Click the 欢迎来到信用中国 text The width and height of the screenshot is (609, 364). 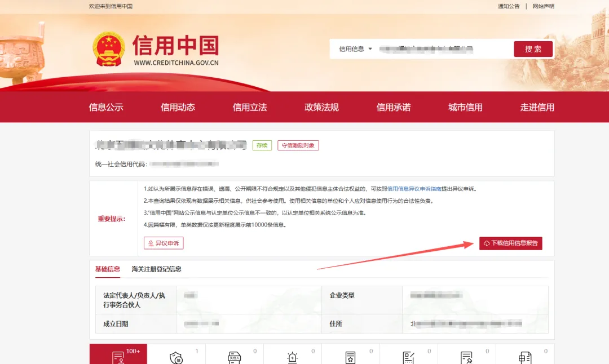pyautogui.click(x=111, y=6)
